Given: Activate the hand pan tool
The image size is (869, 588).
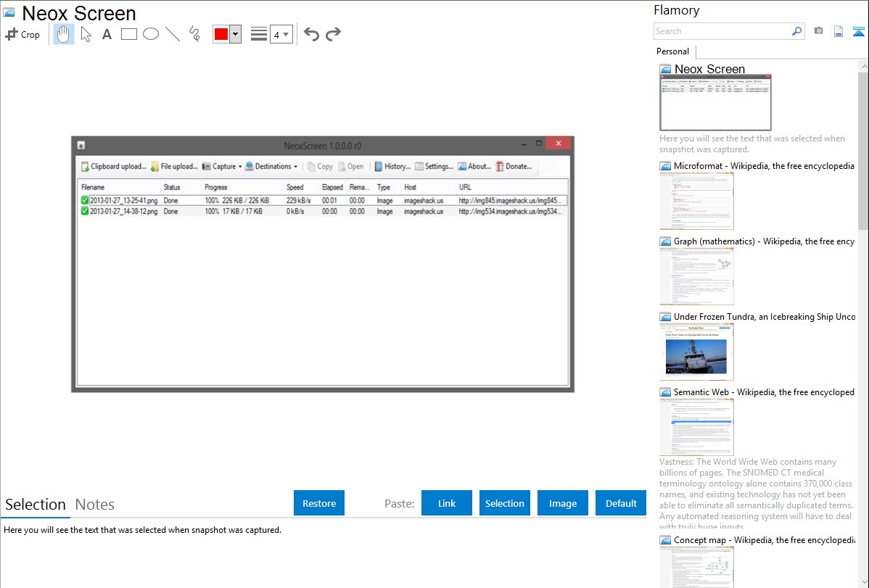Looking at the screenshot, I should tap(64, 34).
